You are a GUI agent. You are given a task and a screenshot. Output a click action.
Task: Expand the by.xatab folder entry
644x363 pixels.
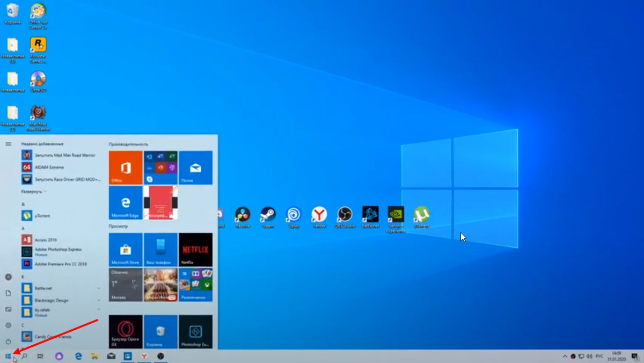point(61,312)
